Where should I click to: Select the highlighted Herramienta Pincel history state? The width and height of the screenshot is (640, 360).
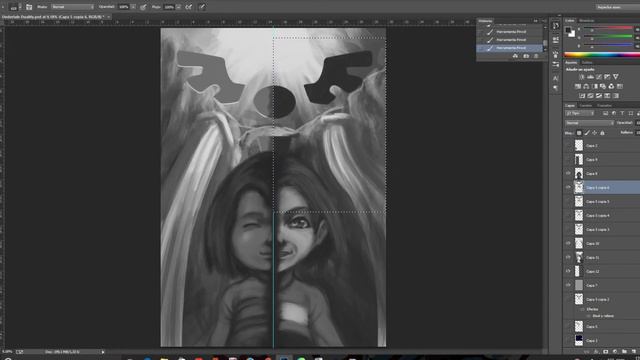point(509,48)
